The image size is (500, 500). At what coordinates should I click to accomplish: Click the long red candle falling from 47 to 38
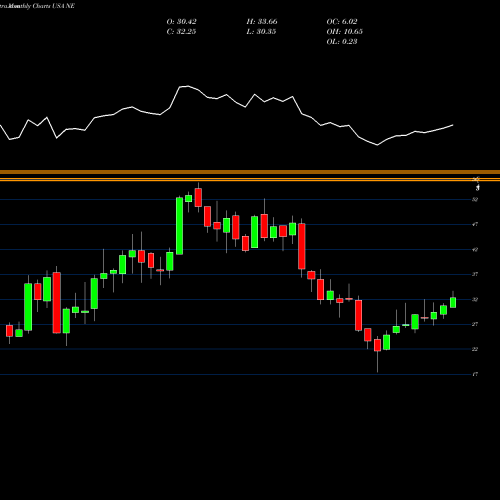click(x=302, y=246)
